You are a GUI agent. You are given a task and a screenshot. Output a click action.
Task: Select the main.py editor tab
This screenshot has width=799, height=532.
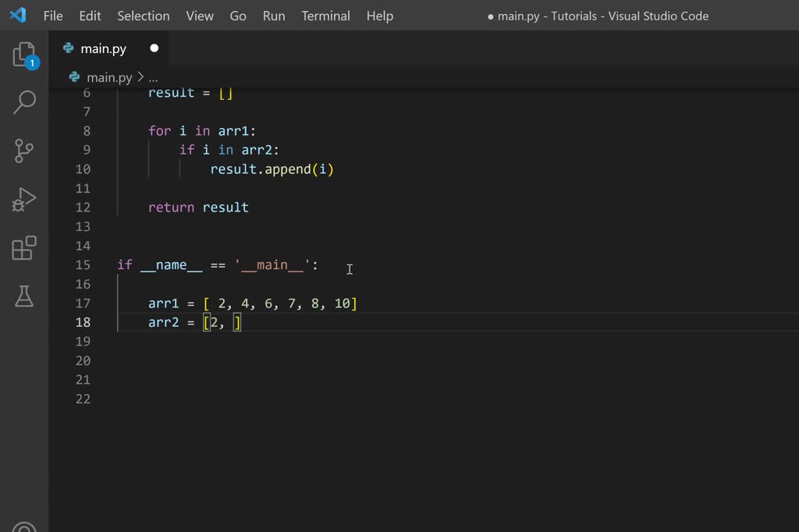(103, 48)
